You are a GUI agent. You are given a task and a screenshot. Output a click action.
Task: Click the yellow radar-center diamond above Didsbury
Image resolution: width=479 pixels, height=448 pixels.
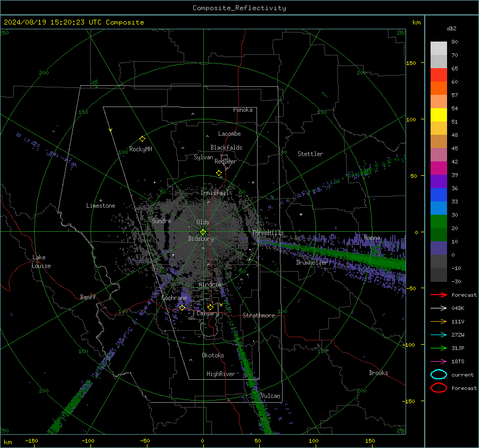(203, 232)
